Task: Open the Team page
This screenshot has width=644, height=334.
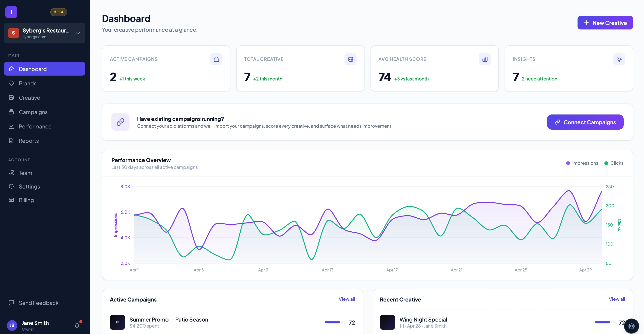Action: pyautogui.click(x=45, y=173)
